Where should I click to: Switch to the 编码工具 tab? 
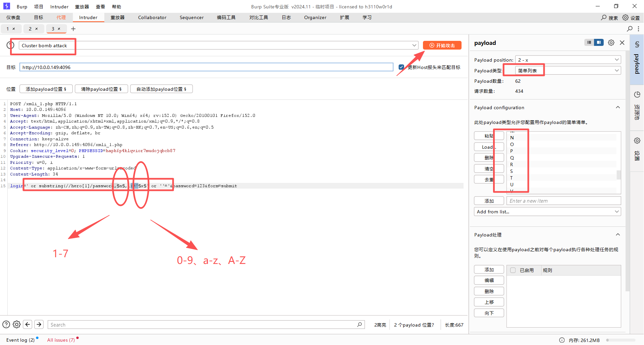(226, 17)
